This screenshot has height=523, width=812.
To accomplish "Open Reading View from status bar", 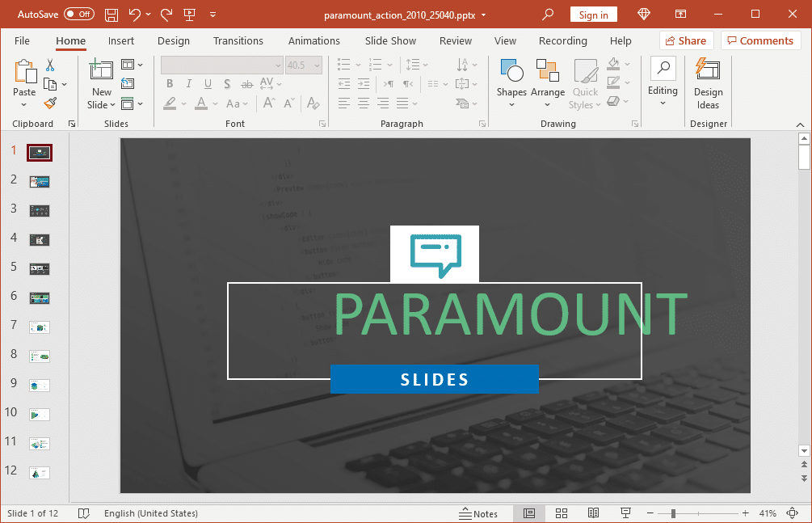I will pos(593,513).
